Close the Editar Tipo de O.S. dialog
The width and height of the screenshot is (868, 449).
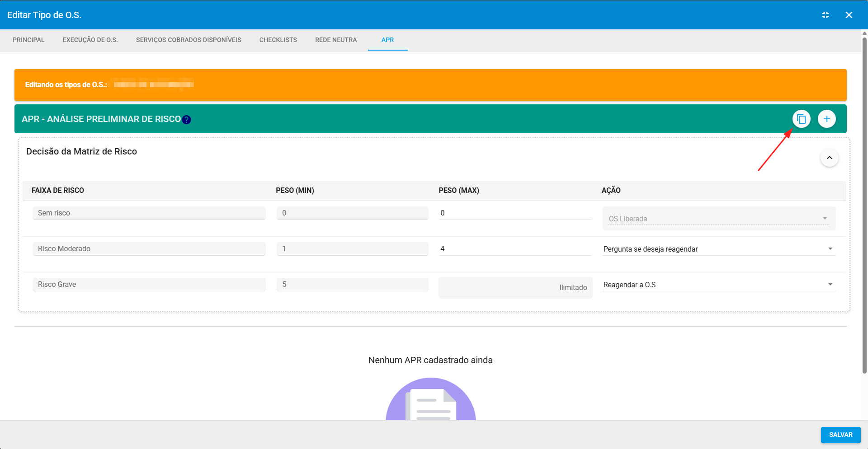point(849,15)
